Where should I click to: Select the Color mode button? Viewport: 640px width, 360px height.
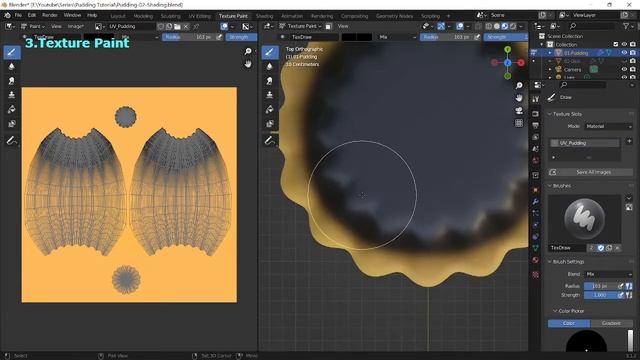tap(569, 323)
